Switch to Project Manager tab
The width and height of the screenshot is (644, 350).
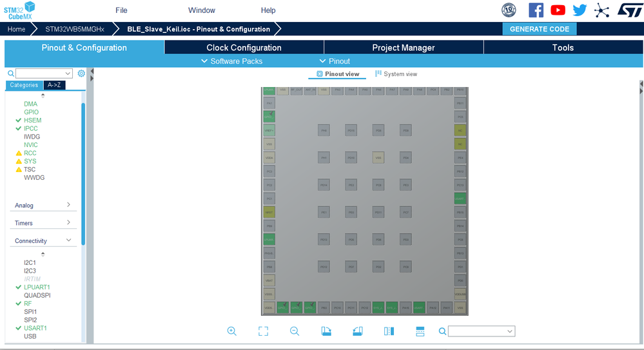(x=404, y=48)
